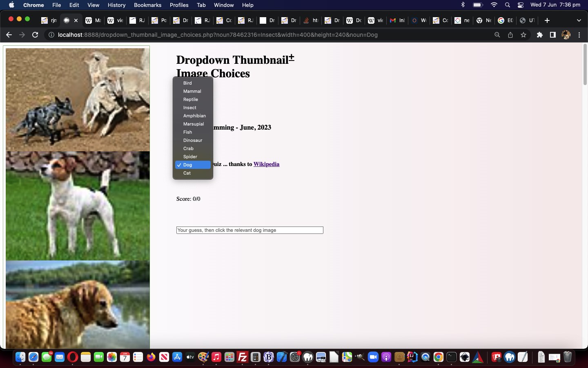Open Zoom app in Dock
Viewport: 588px width, 368px height.
373,357
